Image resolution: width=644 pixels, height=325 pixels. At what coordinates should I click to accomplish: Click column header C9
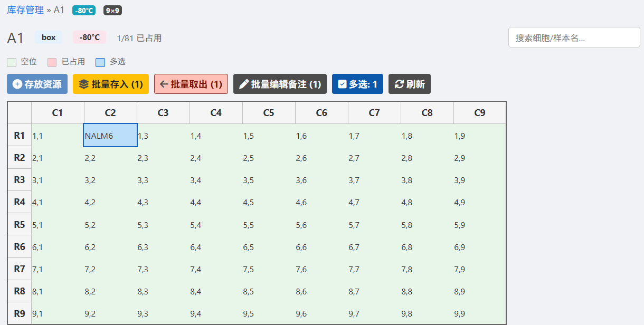(x=479, y=112)
